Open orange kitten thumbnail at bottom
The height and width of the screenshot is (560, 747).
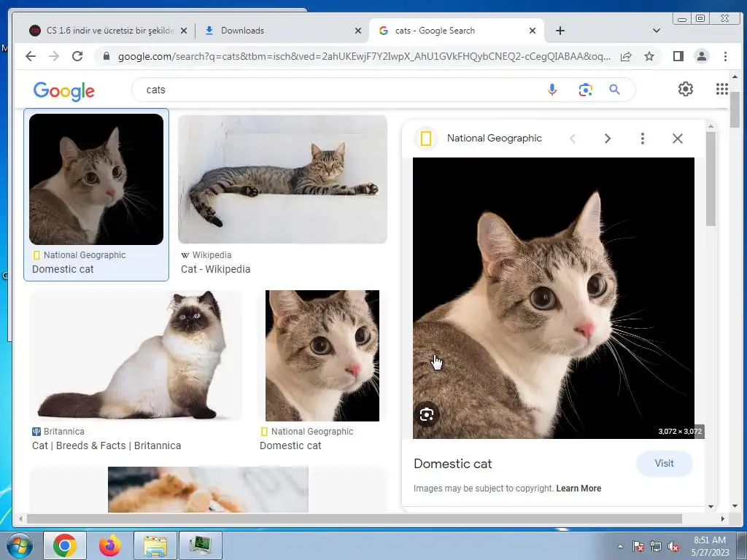208,489
